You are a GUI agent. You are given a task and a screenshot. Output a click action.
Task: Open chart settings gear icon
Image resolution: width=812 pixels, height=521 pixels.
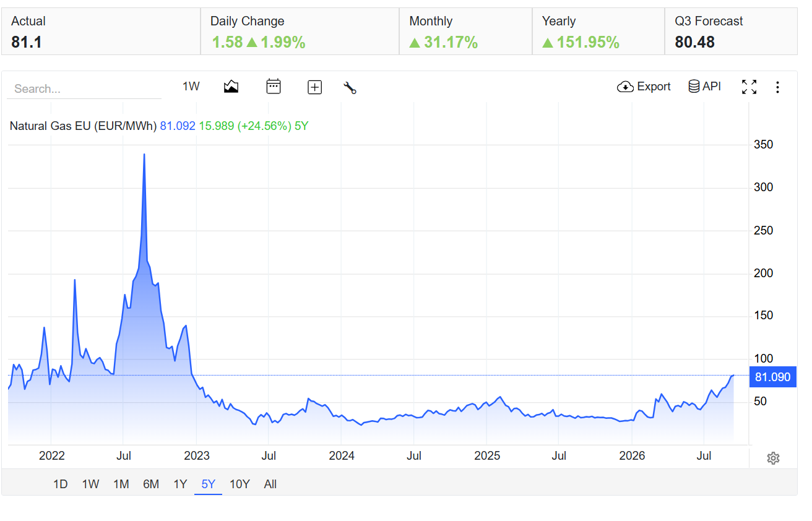(773, 458)
